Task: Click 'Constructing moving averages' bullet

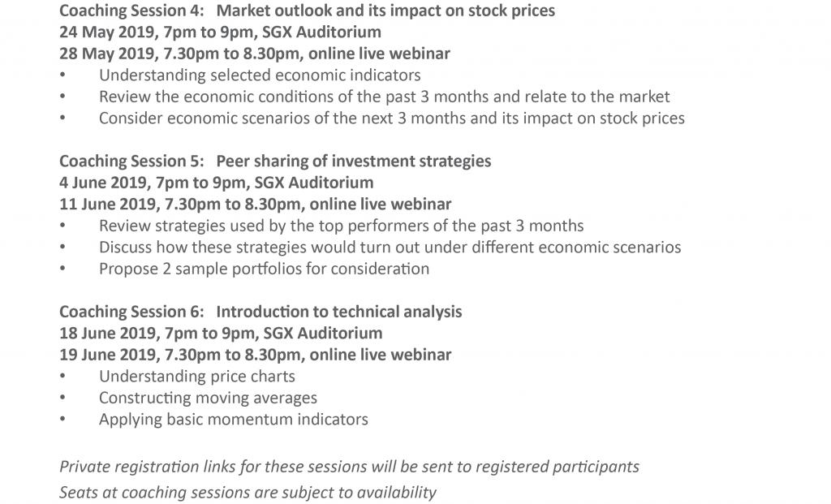Action: coord(209,398)
